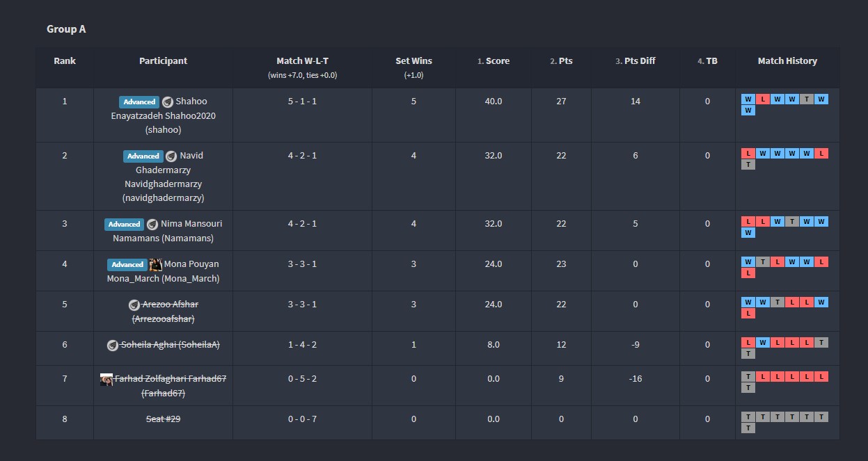This screenshot has height=461, width=868.
Task: Click Soheila Aghai's avatar icon
Action: click(x=113, y=345)
